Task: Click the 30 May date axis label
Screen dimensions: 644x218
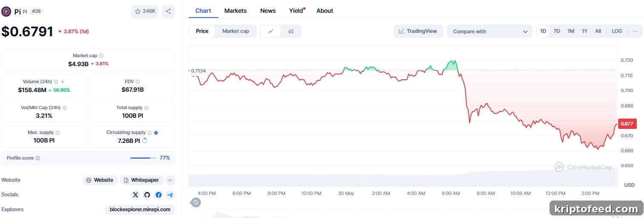Action: [x=346, y=193]
